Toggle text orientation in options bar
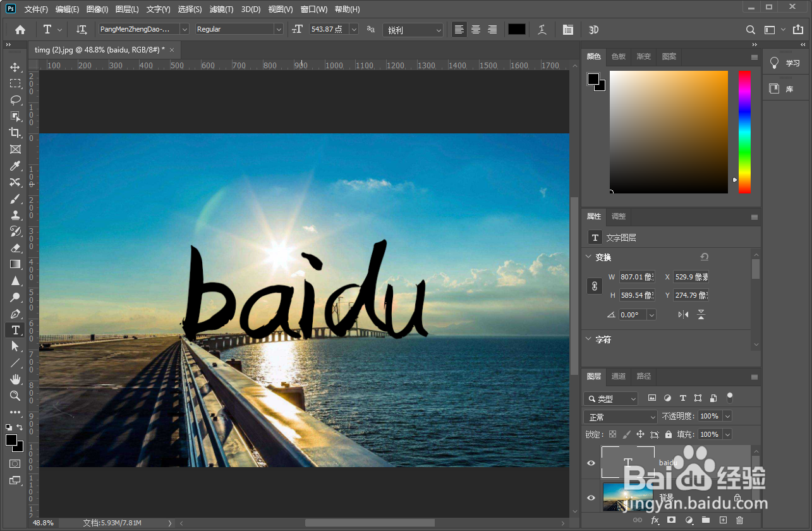The image size is (812, 531). pyautogui.click(x=82, y=29)
